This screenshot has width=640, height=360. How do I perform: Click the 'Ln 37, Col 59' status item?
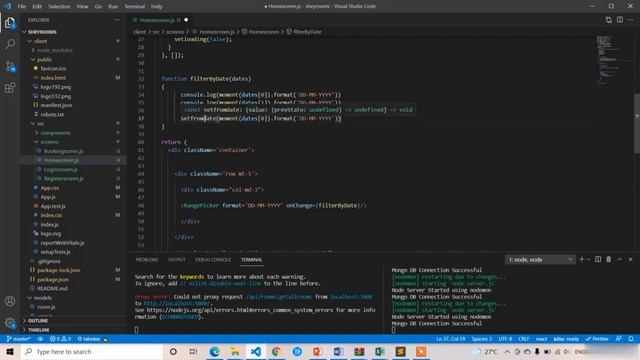[x=450, y=339]
